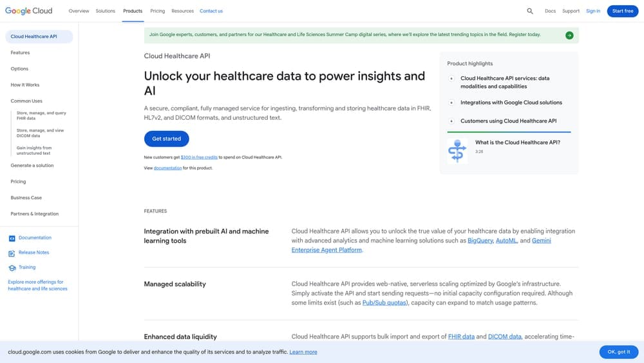Screen dimensions: 644x363
Task: Open the Release Notes sidebar link
Action: (x=33, y=252)
